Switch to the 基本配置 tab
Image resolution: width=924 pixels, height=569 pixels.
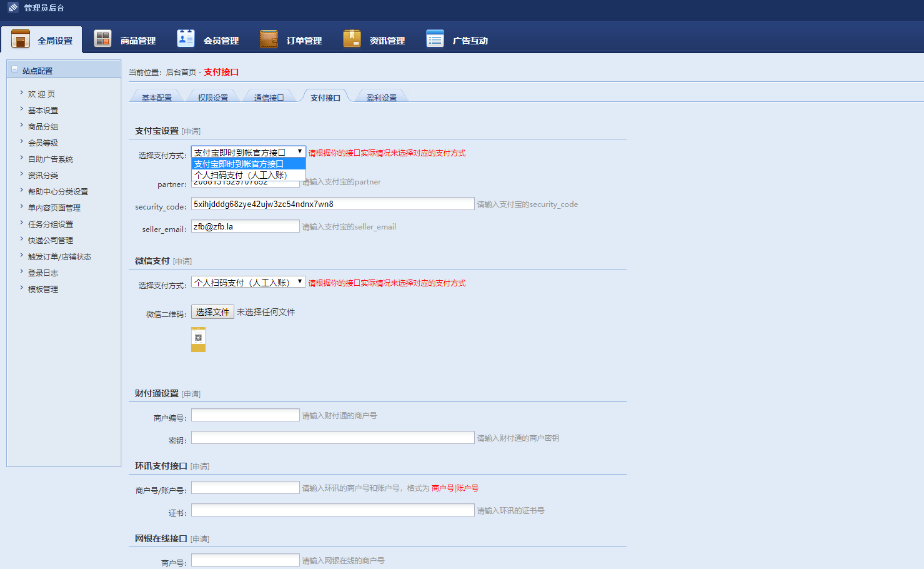point(156,97)
